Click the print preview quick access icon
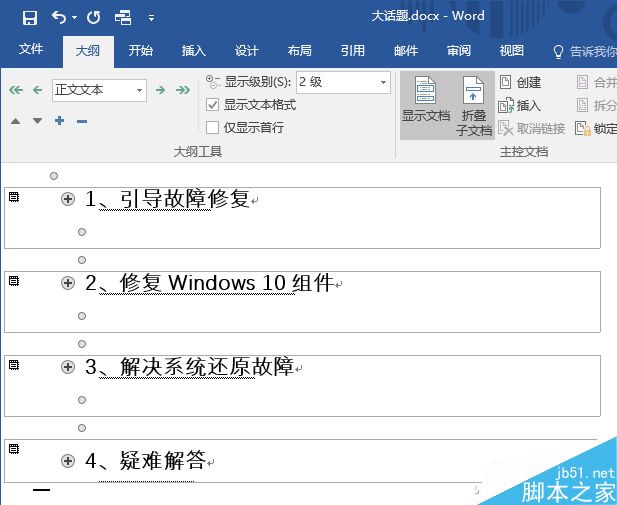The height and width of the screenshot is (505, 617). [123, 18]
